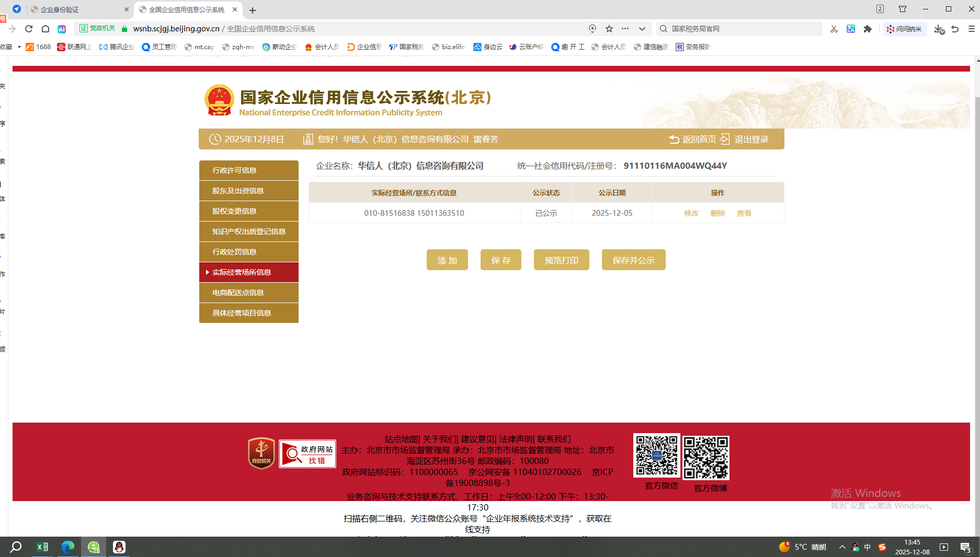The height and width of the screenshot is (557, 980).
Task: Click the 退出登录 link
Action: (x=751, y=139)
